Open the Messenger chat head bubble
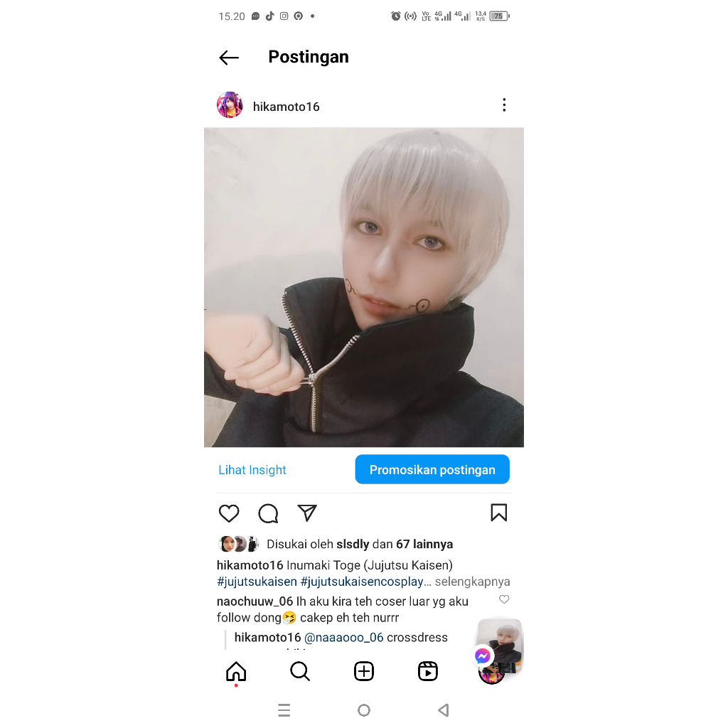The image size is (728, 728). coord(483,655)
